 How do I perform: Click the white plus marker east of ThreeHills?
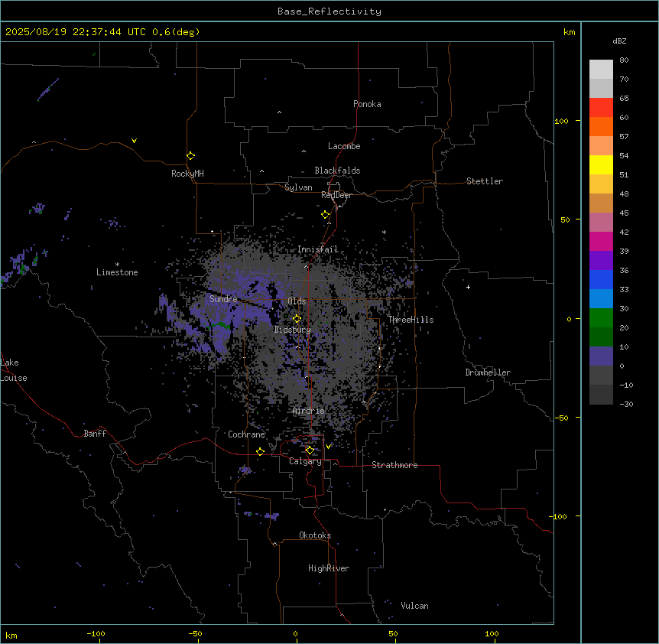(468, 287)
